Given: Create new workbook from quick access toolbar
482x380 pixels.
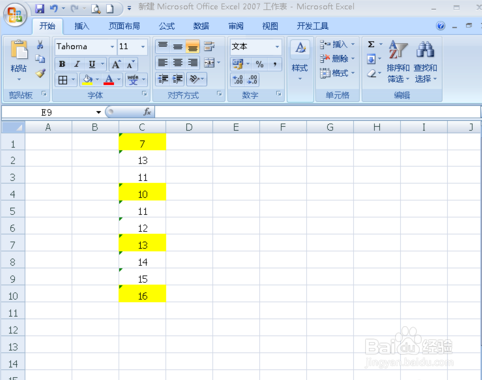Looking at the screenshot, I should [110, 9].
